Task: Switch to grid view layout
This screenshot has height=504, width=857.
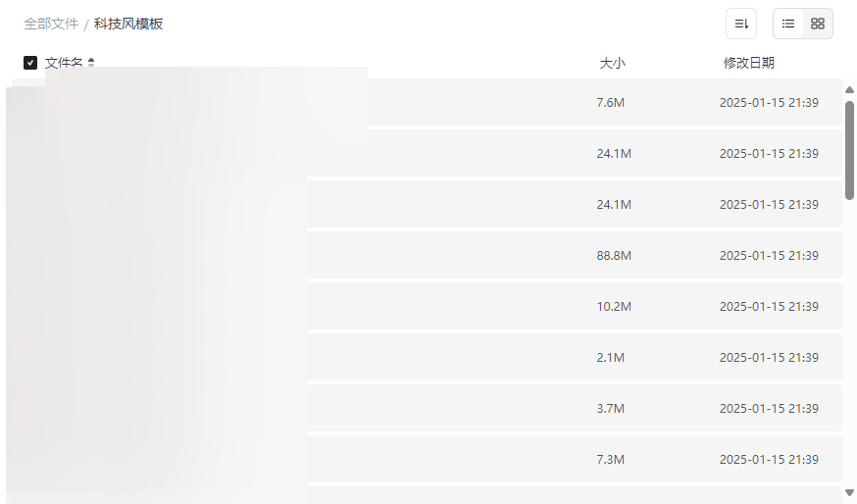Action: click(818, 24)
